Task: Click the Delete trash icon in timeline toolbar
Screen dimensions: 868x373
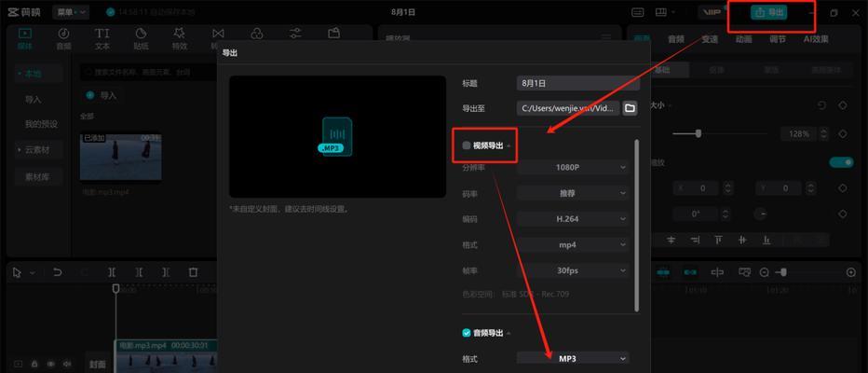Action: pos(193,272)
